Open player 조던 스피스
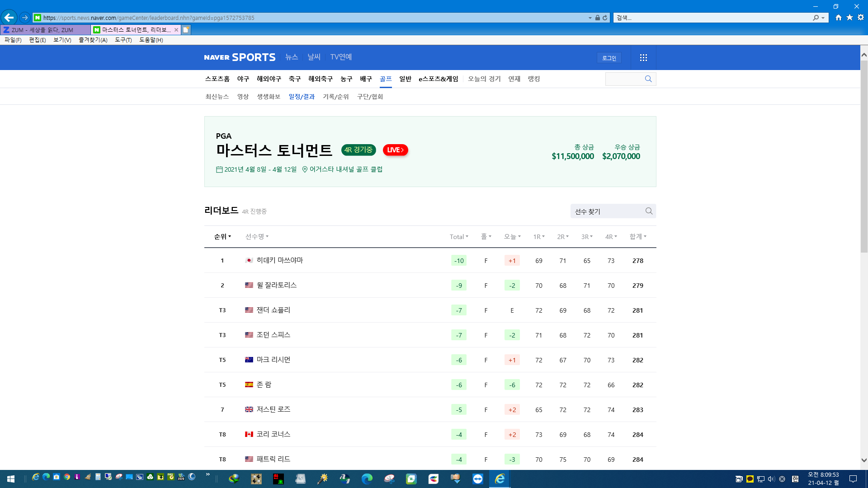Viewport: 868px width, 488px height. pyautogui.click(x=274, y=335)
